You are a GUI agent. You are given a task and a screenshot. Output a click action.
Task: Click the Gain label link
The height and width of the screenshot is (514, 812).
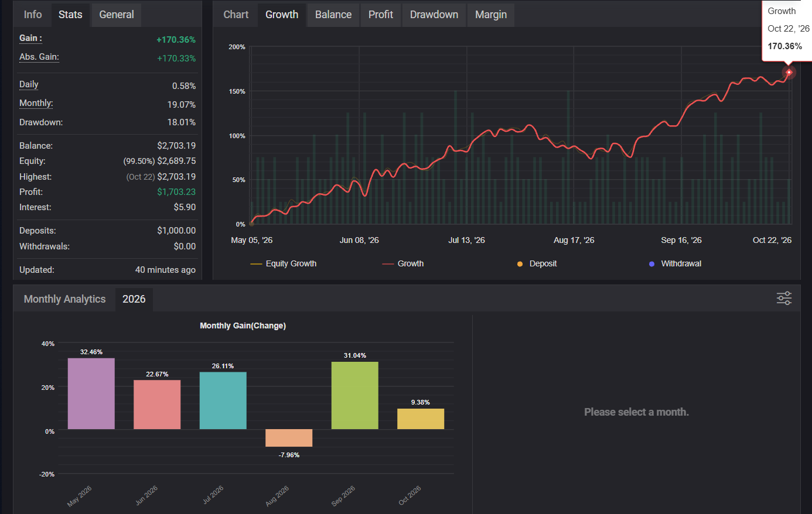30,38
